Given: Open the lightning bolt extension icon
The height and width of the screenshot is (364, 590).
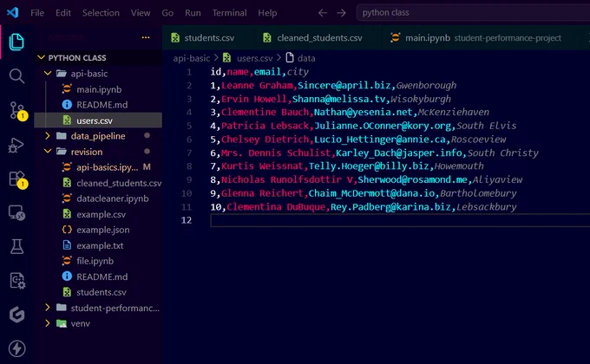Looking at the screenshot, I should click(16, 348).
